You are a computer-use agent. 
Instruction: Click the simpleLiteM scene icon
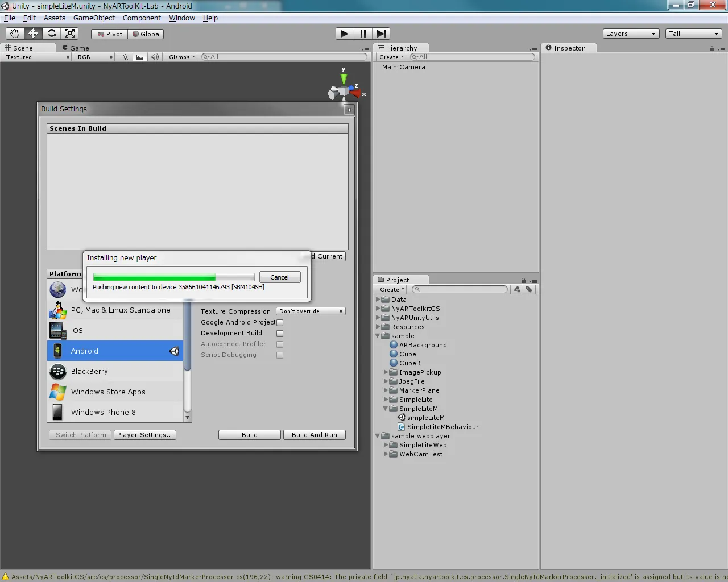402,418
